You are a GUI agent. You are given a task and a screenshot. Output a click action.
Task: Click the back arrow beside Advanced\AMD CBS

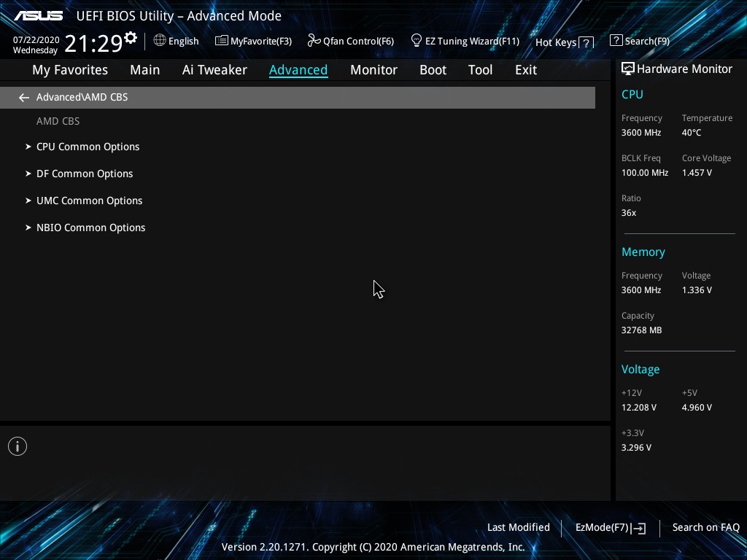pos(24,98)
